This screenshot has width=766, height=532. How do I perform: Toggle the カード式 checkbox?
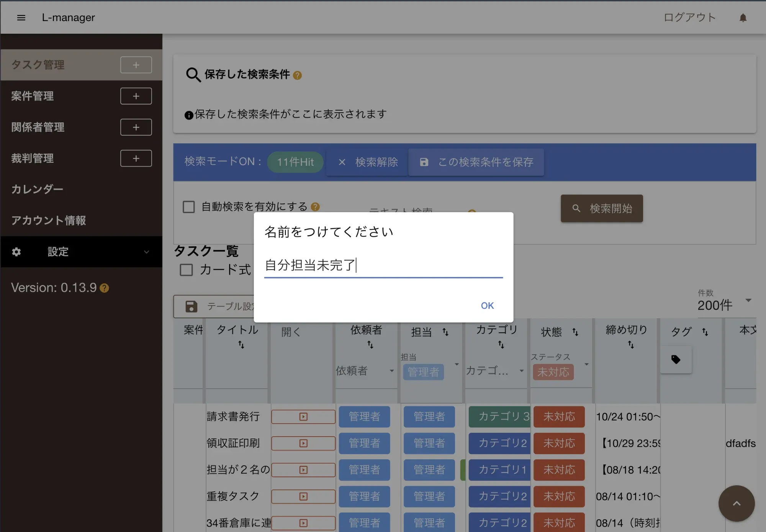click(x=186, y=270)
